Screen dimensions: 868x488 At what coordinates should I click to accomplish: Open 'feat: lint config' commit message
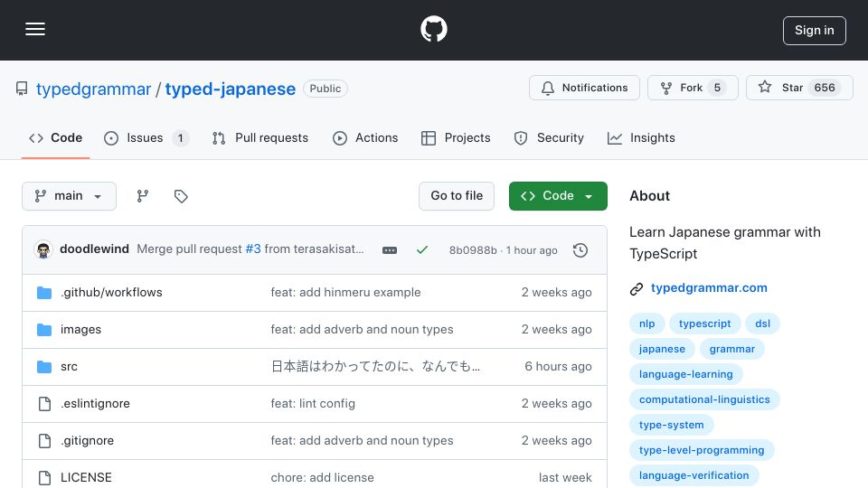click(x=313, y=403)
